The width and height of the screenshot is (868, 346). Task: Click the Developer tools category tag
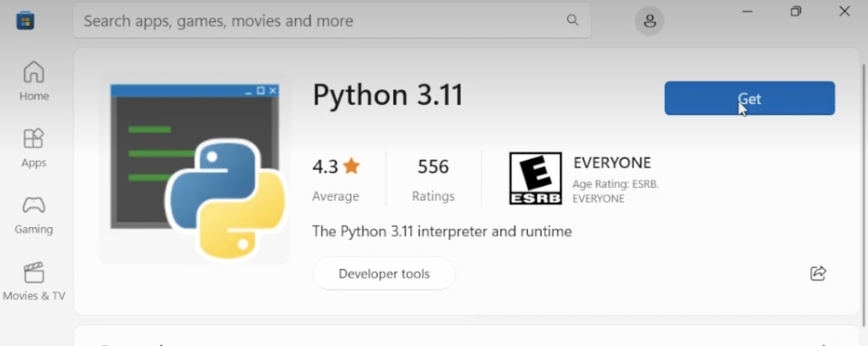pos(384,273)
